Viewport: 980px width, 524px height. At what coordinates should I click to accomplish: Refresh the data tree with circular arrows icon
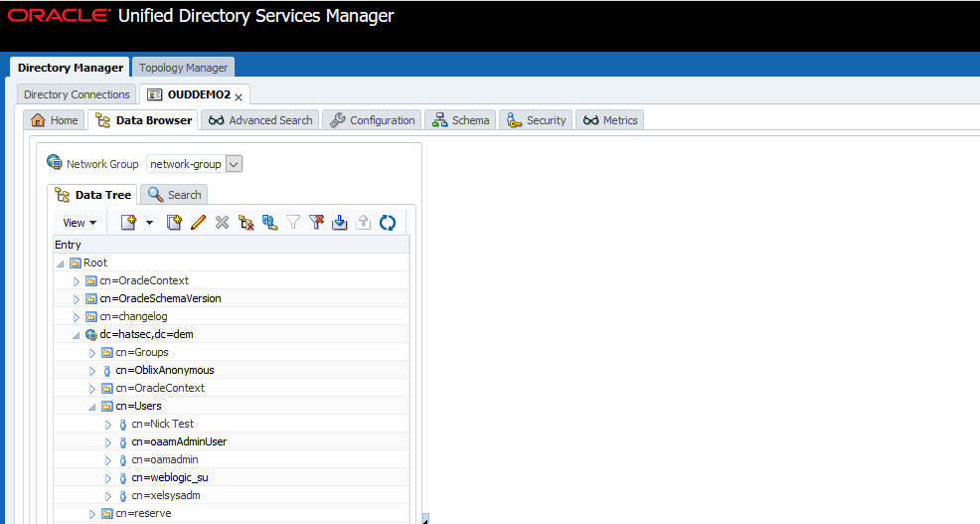tap(388, 223)
